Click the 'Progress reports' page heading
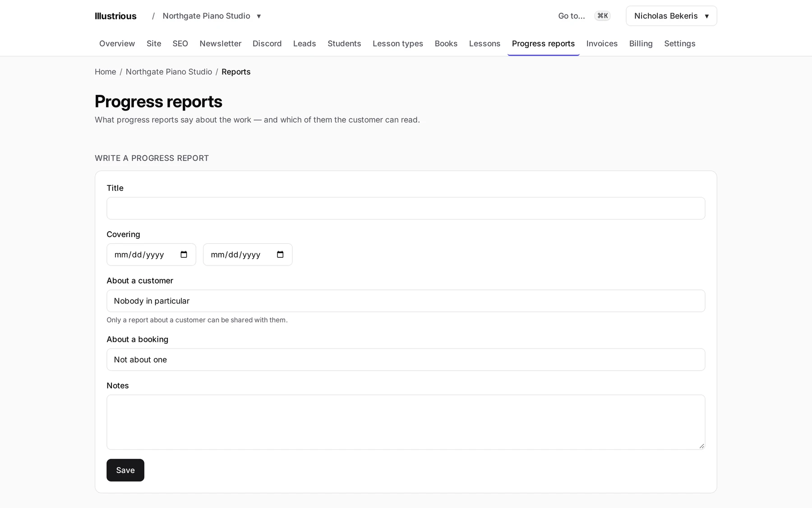The width and height of the screenshot is (812, 508). [158, 102]
